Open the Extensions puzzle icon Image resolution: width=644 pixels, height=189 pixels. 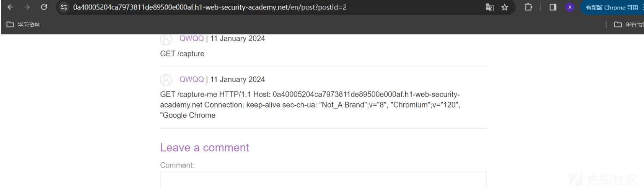[528, 7]
